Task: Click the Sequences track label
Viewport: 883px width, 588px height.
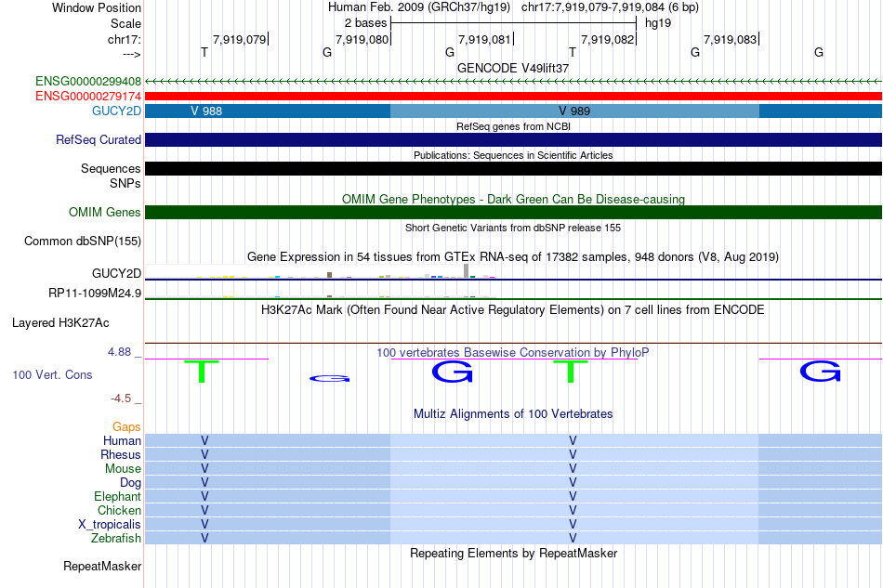Action: point(111,168)
